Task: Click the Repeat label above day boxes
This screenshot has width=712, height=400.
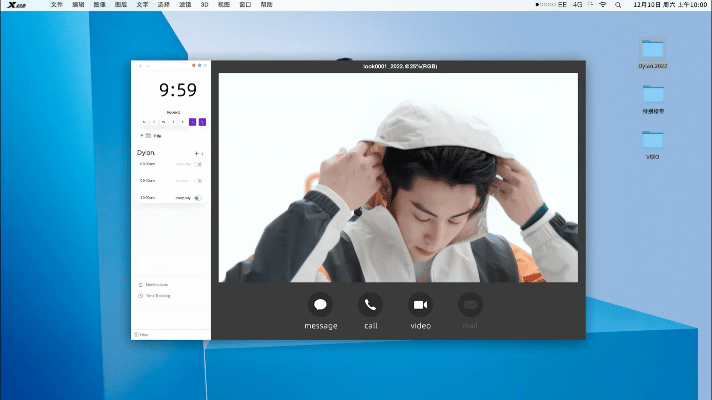Action: (x=173, y=112)
